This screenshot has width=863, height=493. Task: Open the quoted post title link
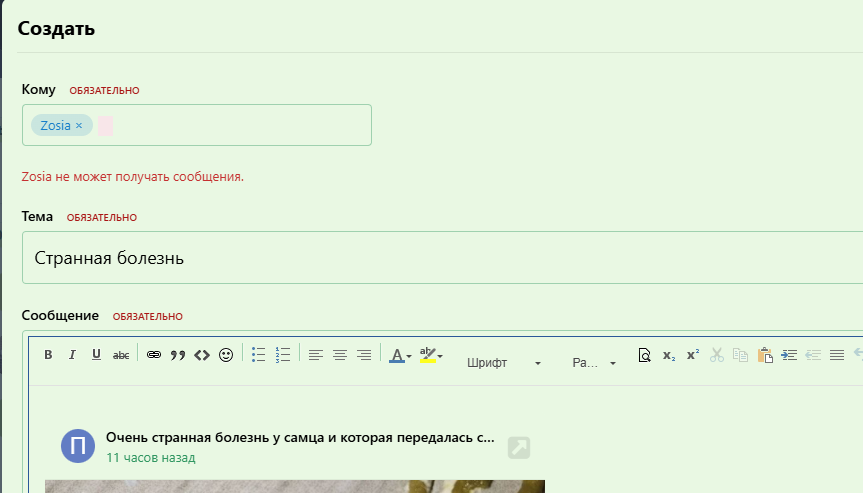(x=300, y=438)
